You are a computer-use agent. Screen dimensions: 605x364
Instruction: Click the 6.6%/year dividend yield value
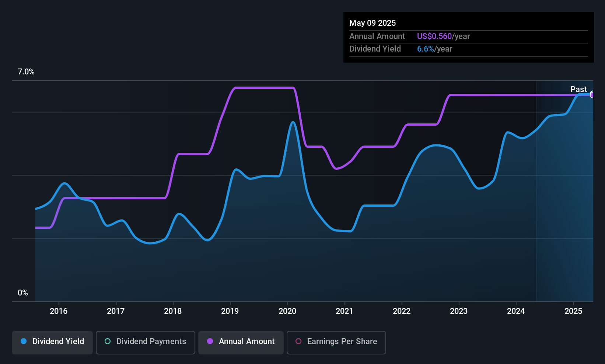[434, 49]
